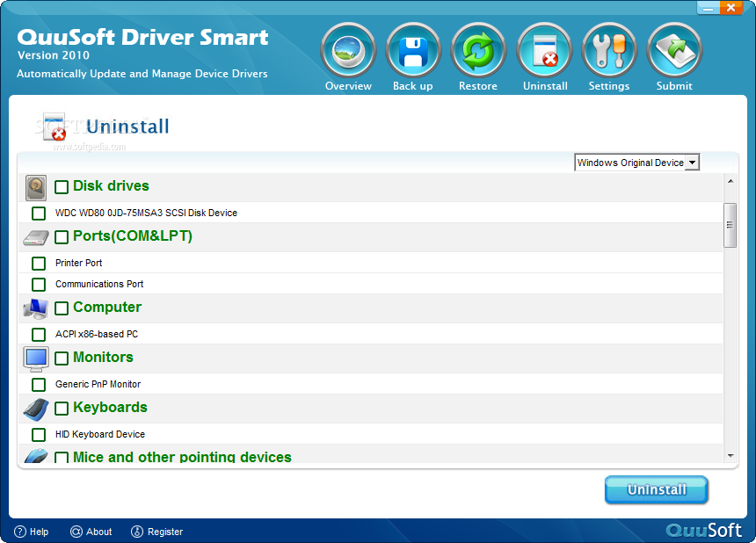Select WDC WD80 0JD-75MSA3 SCSI Disk Device
This screenshot has width=756, height=543.
[146, 213]
